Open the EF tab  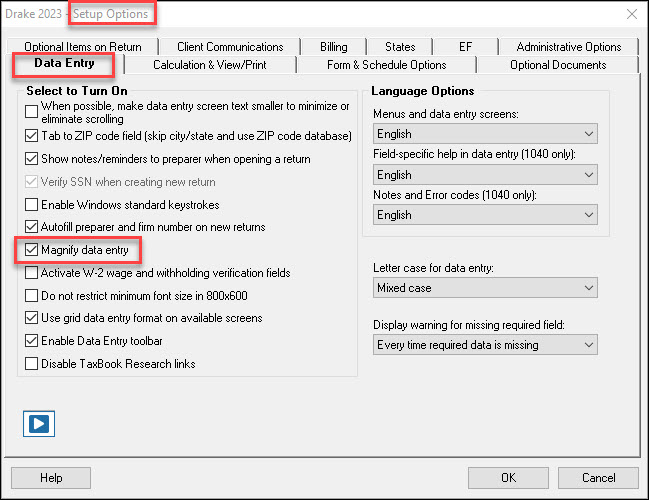pyautogui.click(x=465, y=47)
